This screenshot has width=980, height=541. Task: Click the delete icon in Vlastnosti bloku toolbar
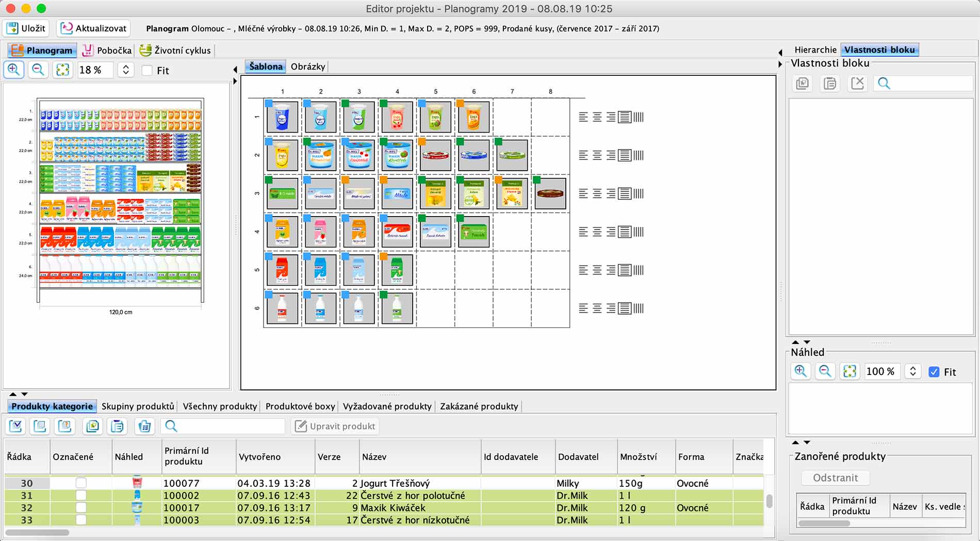857,83
